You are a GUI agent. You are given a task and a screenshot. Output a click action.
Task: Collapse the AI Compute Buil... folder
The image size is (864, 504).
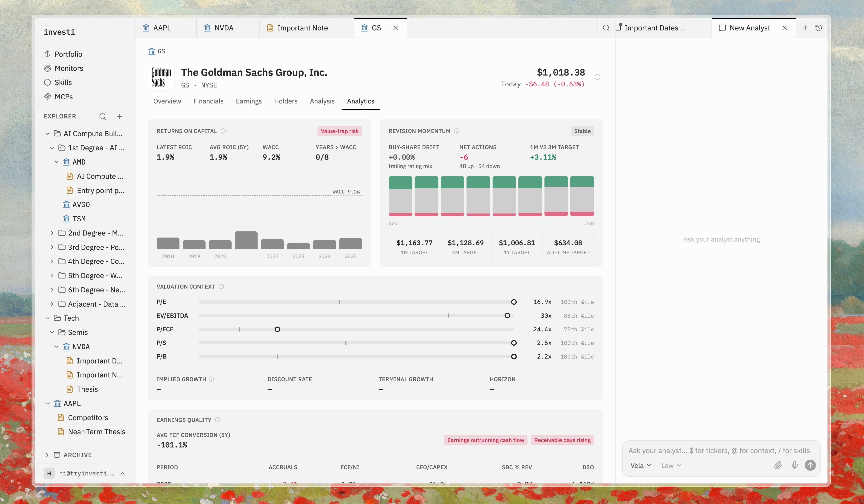pyautogui.click(x=48, y=134)
